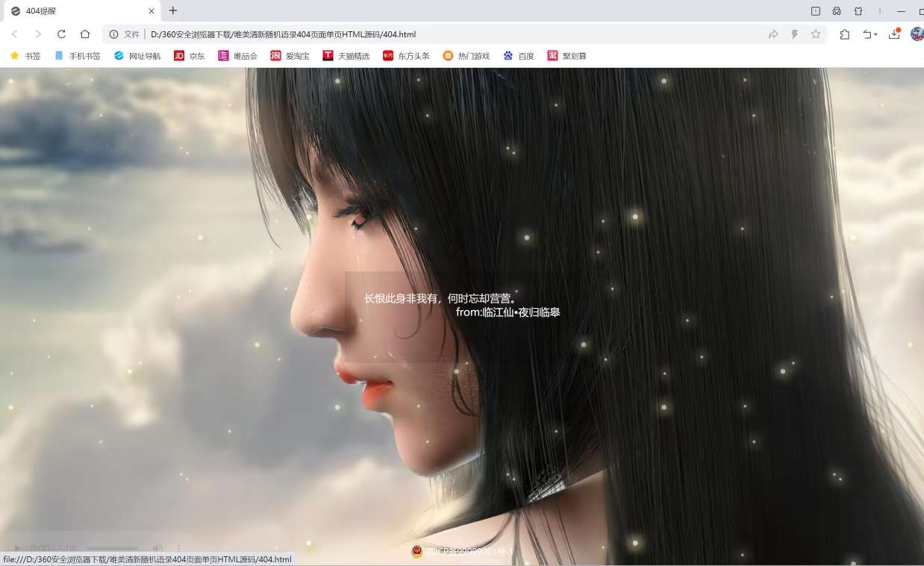
Task: Click the Home button in the toolbar
Action: click(x=84, y=34)
